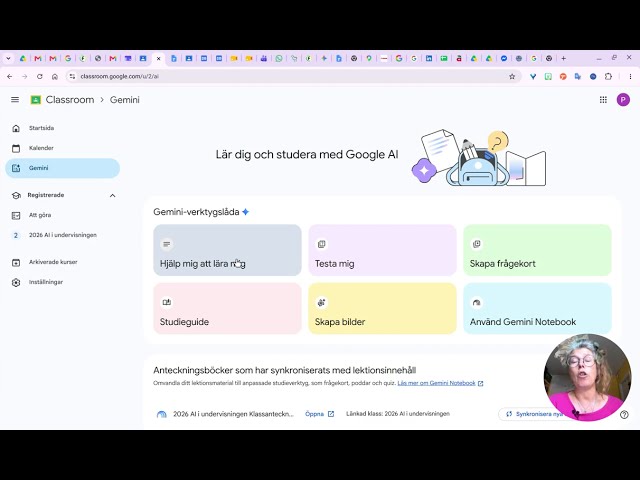Click the orange round extension icon
The width and height of the screenshot is (640, 480).
563,76
